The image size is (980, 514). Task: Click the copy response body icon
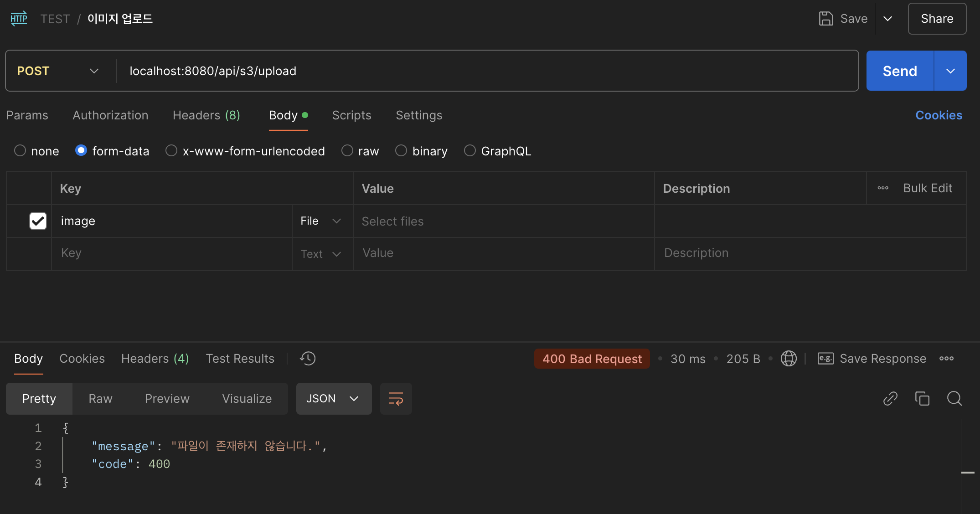pos(922,399)
